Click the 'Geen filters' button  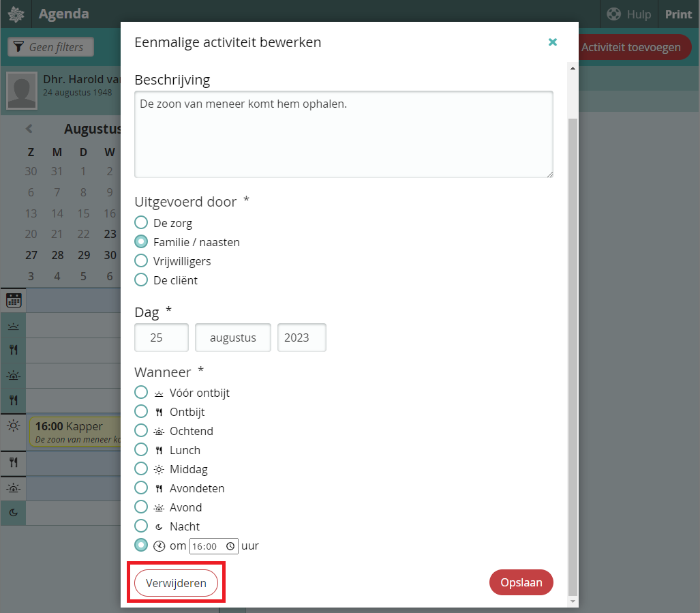pos(50,47)
